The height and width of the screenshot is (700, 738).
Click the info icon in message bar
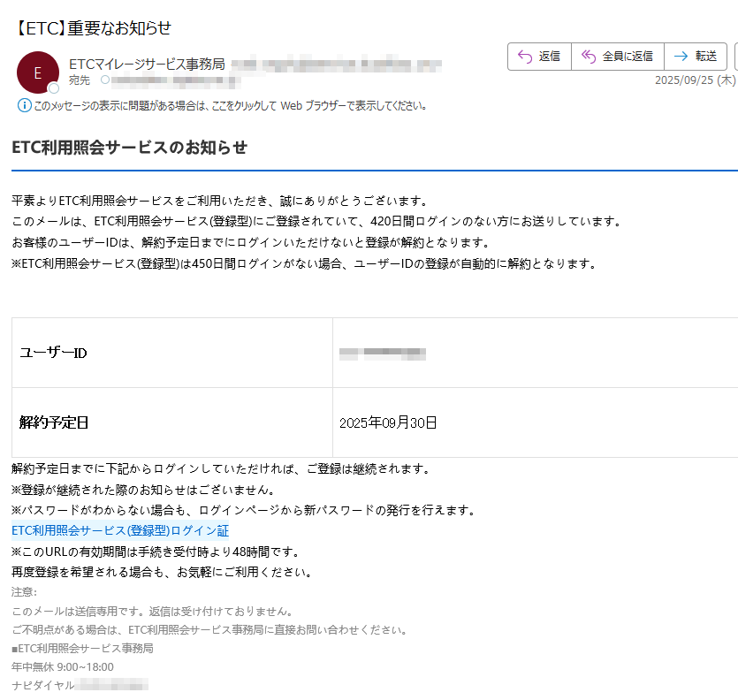[24, 105]
